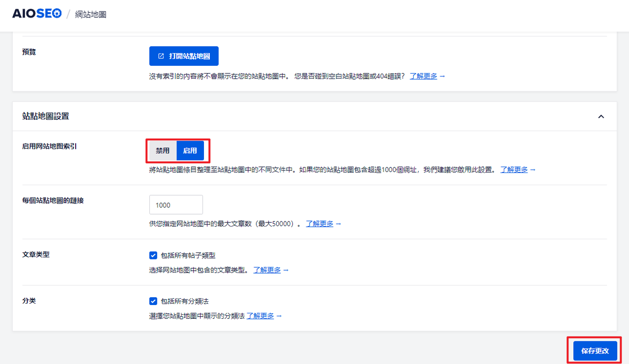Click the 打開站點地圖 button text
The height and width of the screenshot is (364, 629).
(189, 56)
